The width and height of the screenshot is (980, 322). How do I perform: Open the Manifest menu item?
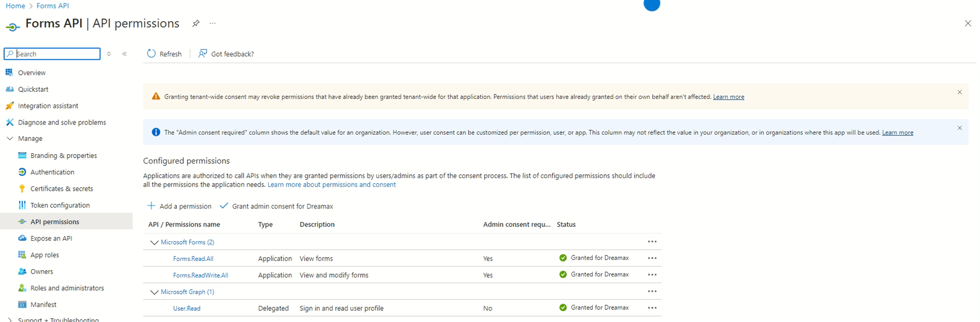[x=43, y=304]
